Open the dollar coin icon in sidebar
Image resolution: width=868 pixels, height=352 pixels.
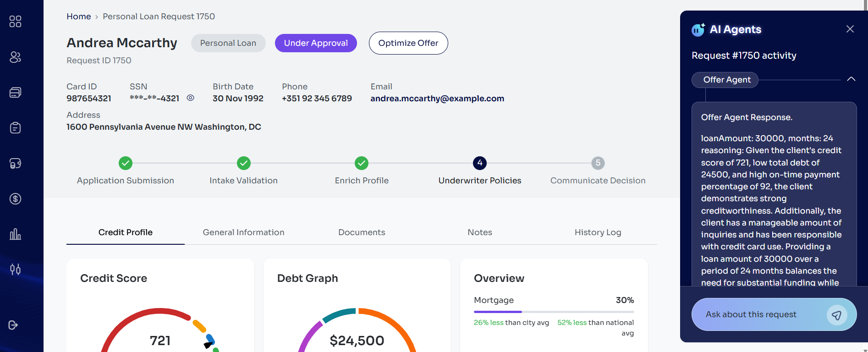pyautogui.click(x=15, y=199)
